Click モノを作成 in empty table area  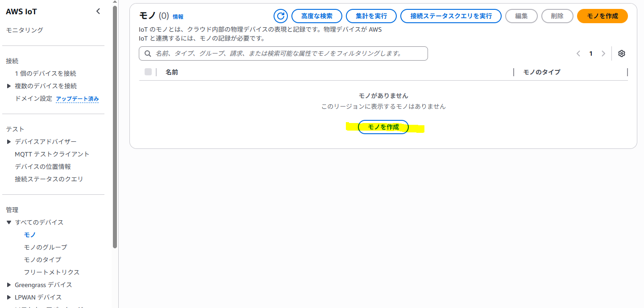383,127
